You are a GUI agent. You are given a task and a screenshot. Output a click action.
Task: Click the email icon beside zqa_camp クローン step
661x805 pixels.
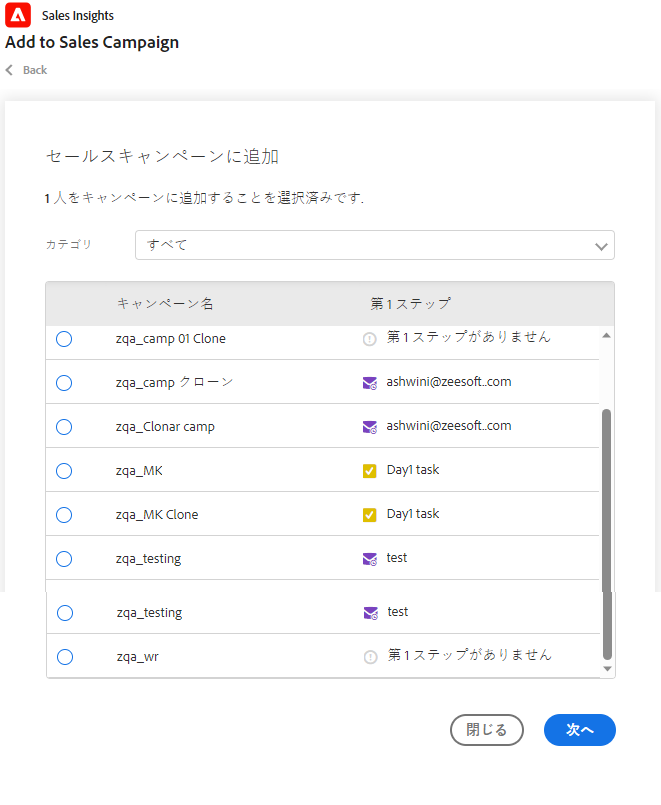point(370,383)
